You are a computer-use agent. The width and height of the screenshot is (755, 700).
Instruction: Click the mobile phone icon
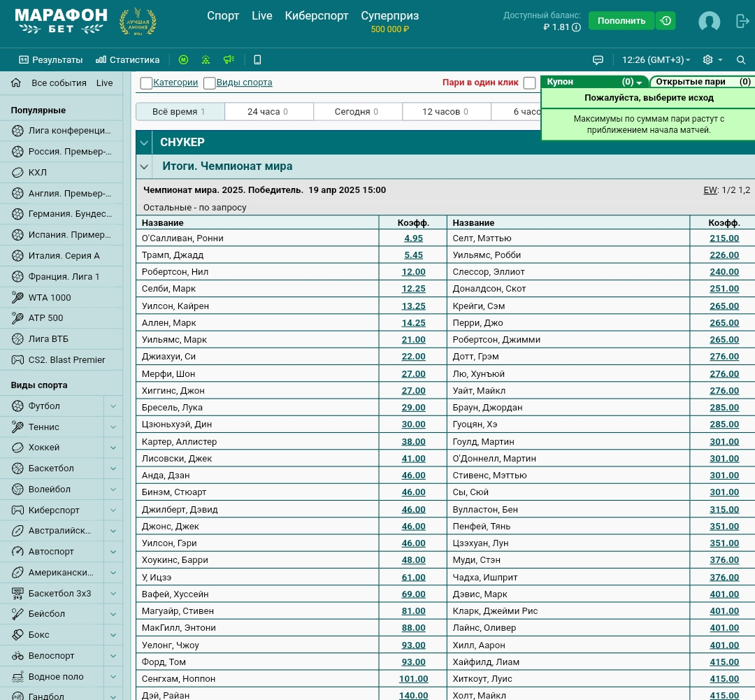point(257,60)
